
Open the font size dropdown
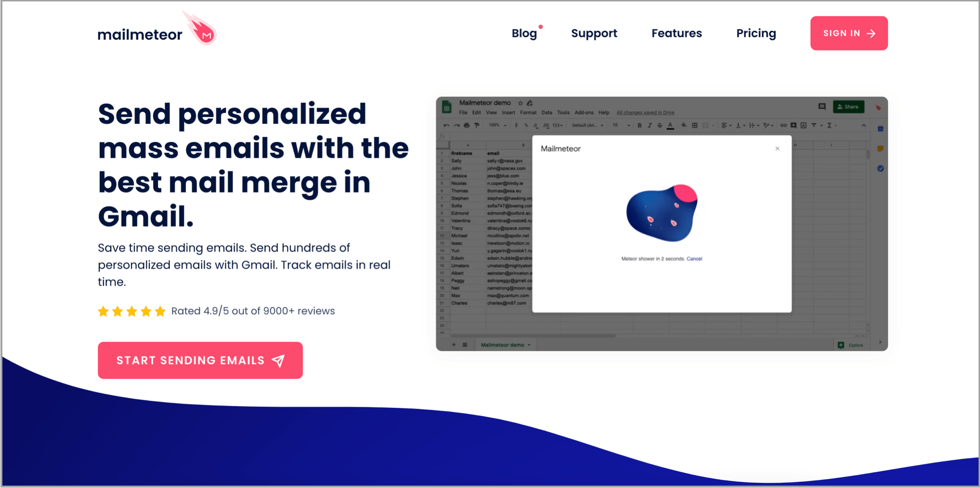click(621, 125)
